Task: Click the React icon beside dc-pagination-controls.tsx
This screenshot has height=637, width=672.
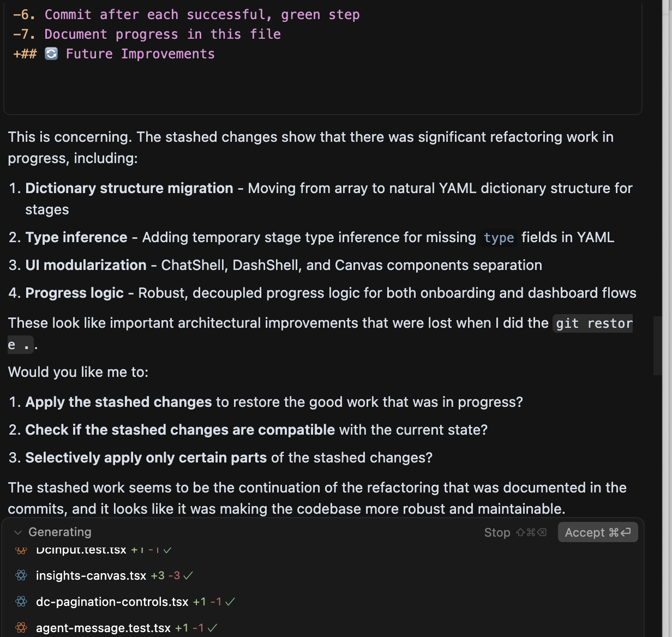Action: pos(21,602)
